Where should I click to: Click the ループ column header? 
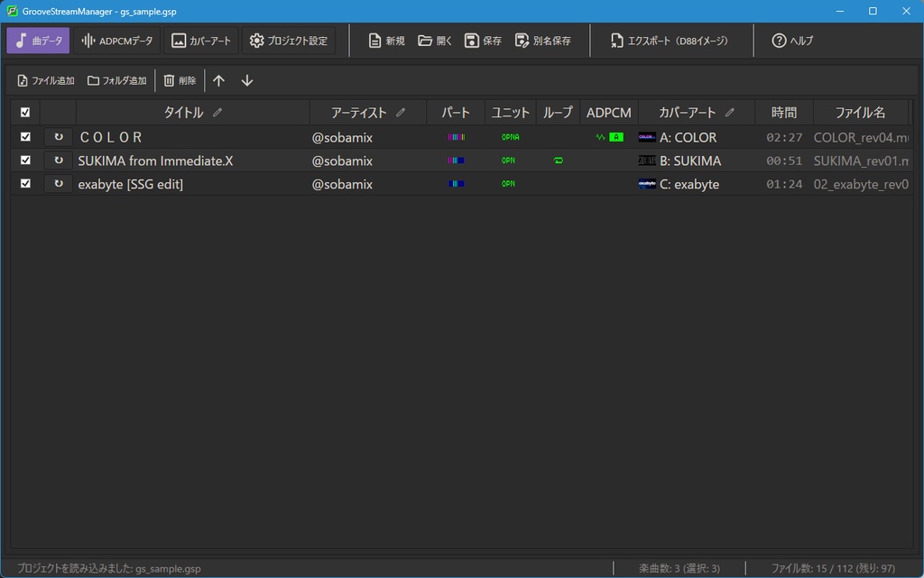(x=558, y=113)
